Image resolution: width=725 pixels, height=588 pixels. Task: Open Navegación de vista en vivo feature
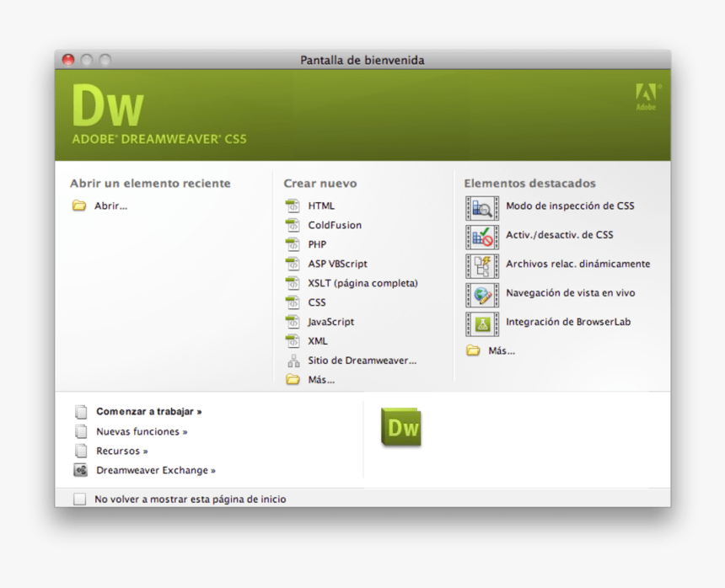coord(571,294)
